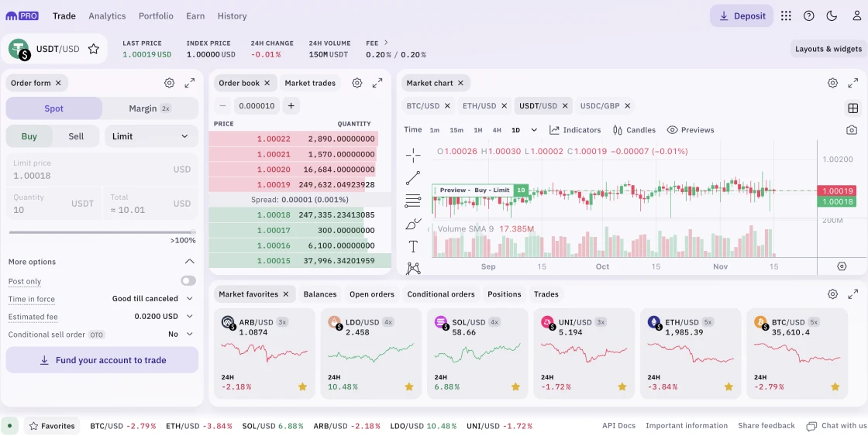
Task: Star USDT/USD as a favorite
Action: (94, 49)
